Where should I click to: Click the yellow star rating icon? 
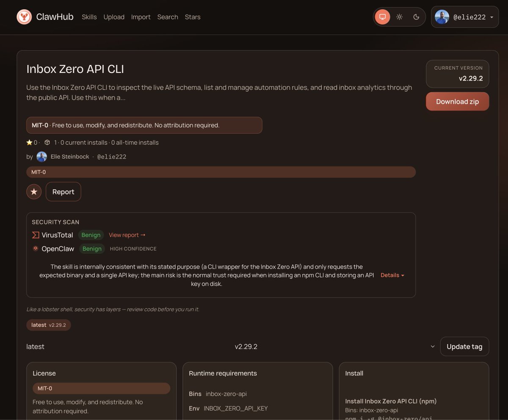(x=28, y=142)
